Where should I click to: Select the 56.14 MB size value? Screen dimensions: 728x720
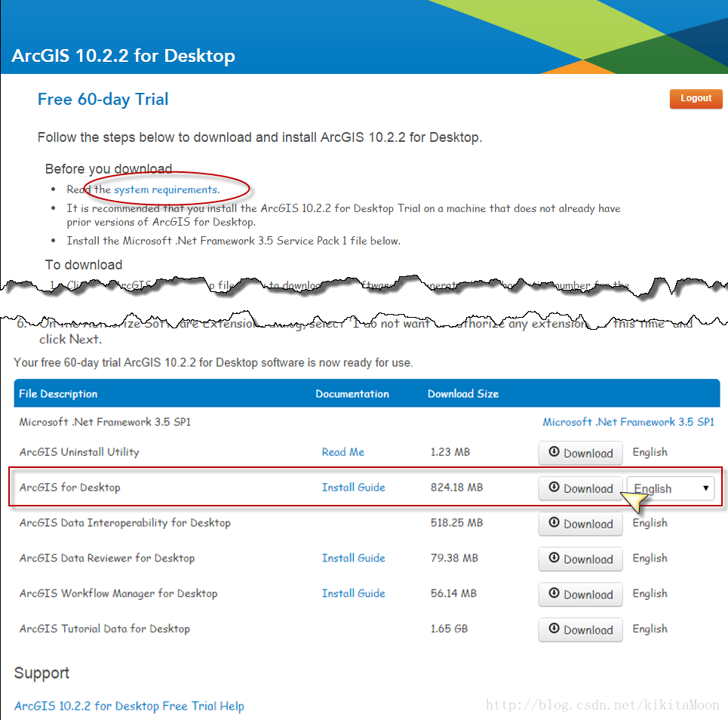(x=453, y=593)
